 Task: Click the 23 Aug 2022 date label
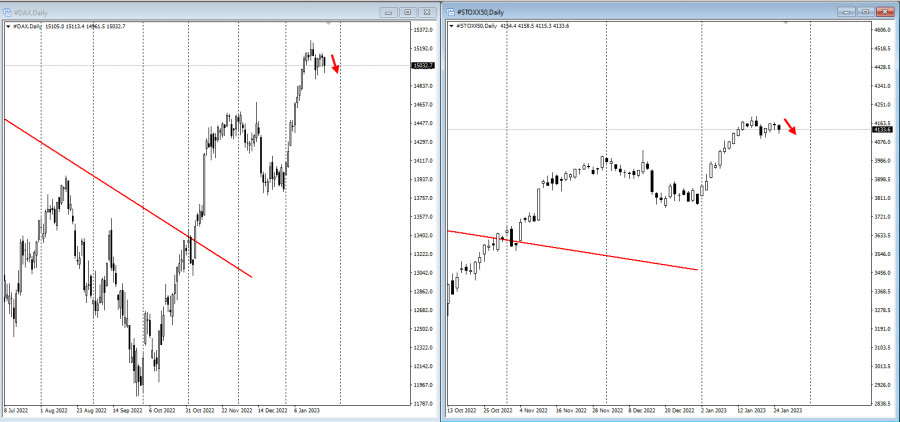(91, 411)
